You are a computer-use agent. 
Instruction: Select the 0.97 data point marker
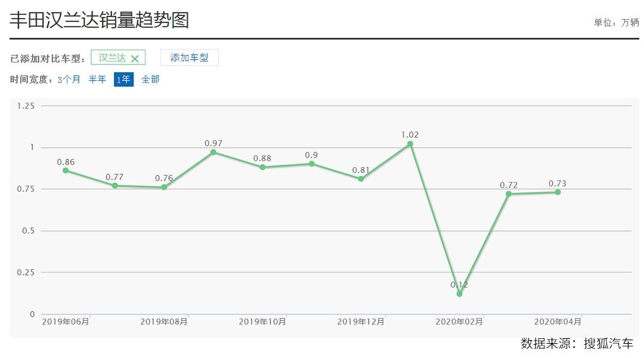click(x=213, y=152)
